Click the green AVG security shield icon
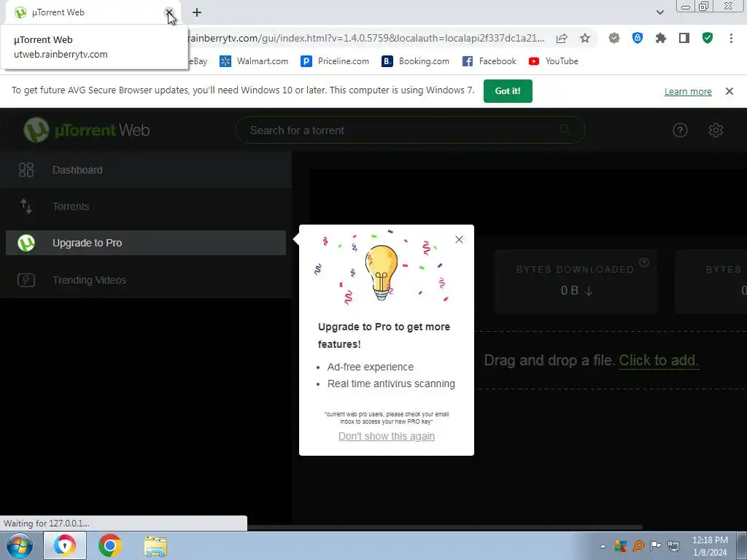This screenshot has width=747, height=560. pyautogui.click(x=708, y=38)
